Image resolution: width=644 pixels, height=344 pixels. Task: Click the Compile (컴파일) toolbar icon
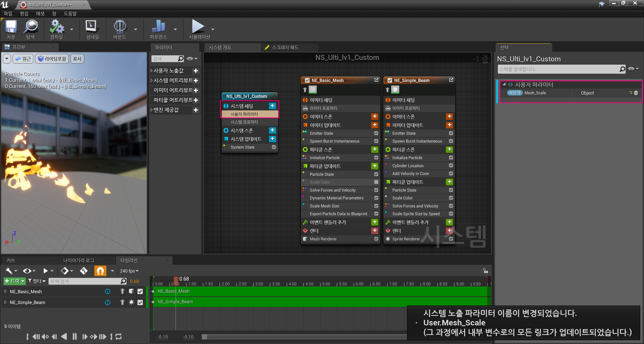click(x=57, y=27)
